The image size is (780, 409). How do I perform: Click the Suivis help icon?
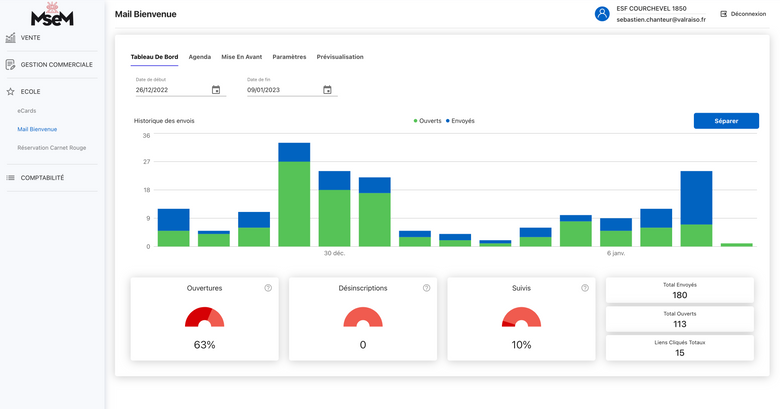coord(585,288)
